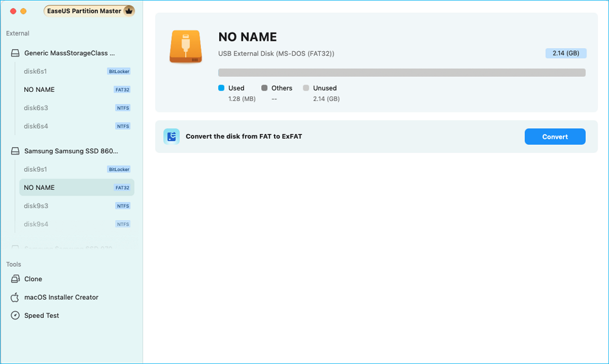The width and height of the screenshot is (609, 364).
Task: Click the NTFS tag on disk6s4
Action: pos(123,126)
